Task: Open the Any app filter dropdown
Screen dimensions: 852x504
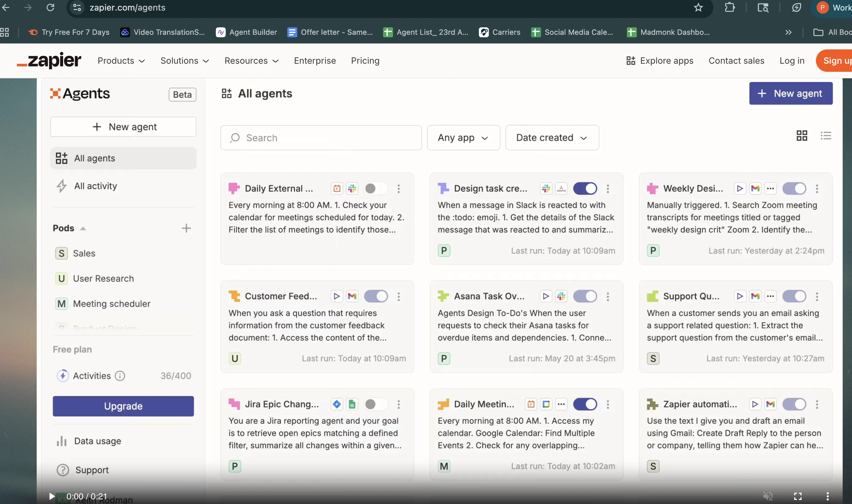Action: tap(464, 138)
